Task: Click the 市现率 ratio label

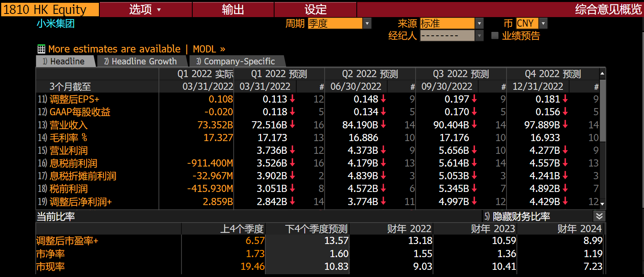Action: point(50,267)
